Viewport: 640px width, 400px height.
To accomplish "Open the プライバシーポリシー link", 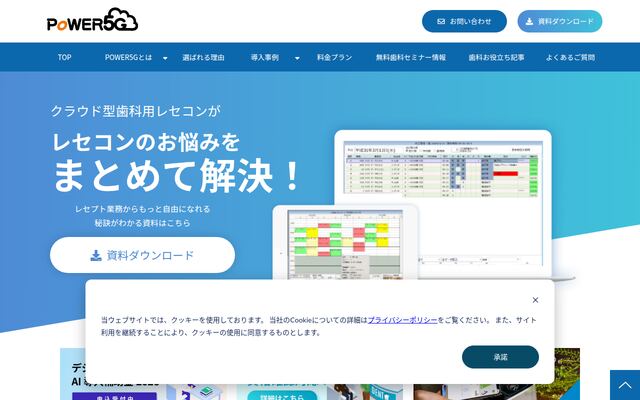I will pyautogui.click(x=402, y=320).
